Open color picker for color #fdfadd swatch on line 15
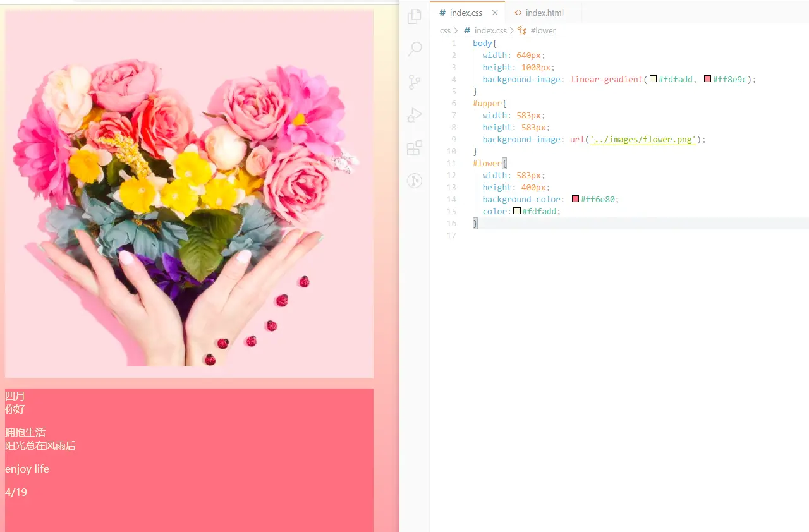The width and height of the screenshot is (809, 532). coord(517,211)
